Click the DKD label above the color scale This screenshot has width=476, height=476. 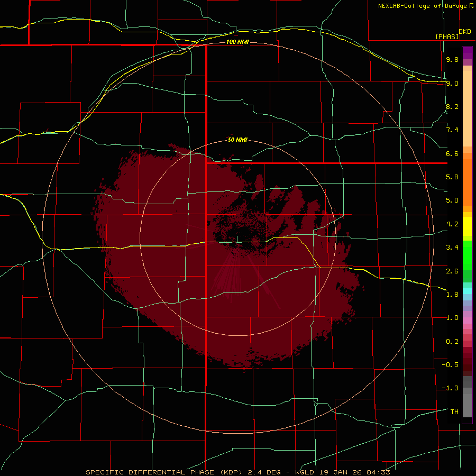(464, 32)
